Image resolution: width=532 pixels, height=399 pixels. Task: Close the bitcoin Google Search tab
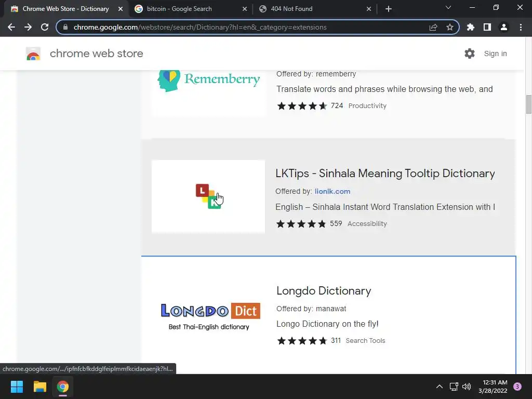tap(245, 9)
